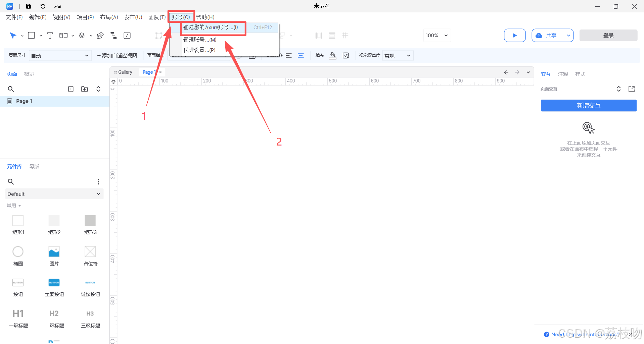
Task: Search pages with the magnifier icon
Action: pos(11,89)
